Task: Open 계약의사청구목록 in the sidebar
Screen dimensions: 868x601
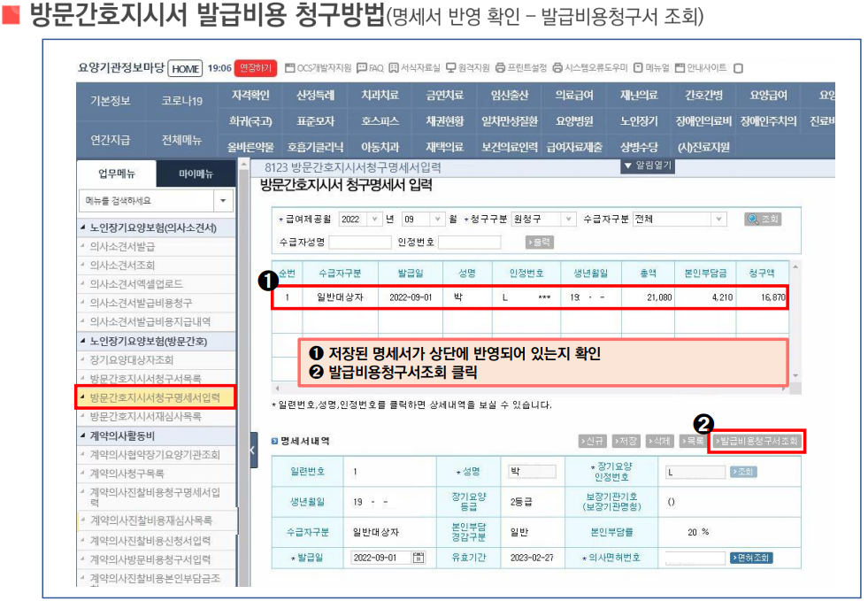Action: pyautogui.click(x=127, y=474)
